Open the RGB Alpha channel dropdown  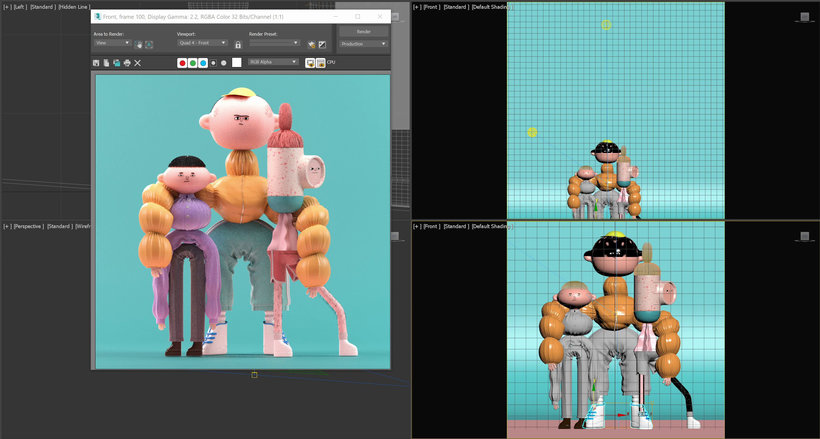point(273,62)
